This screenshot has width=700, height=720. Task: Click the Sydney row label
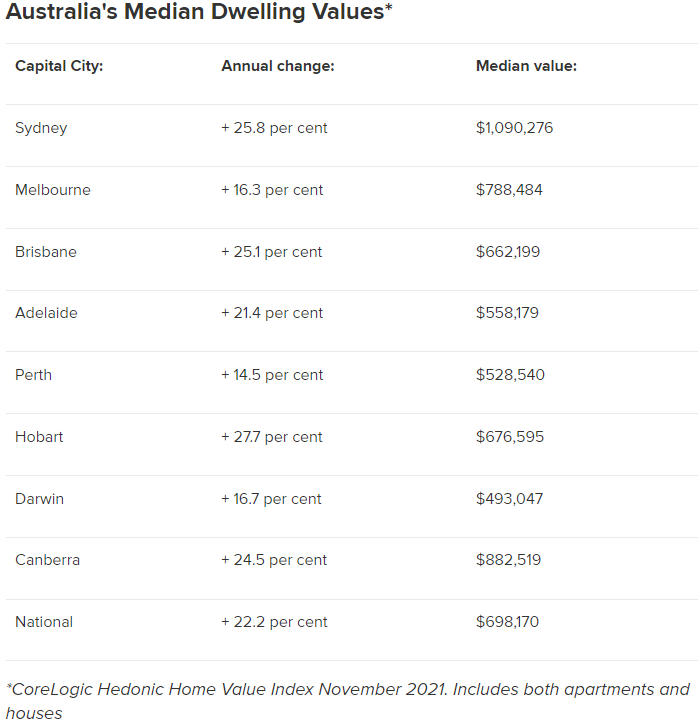click(x=41, y=128)
